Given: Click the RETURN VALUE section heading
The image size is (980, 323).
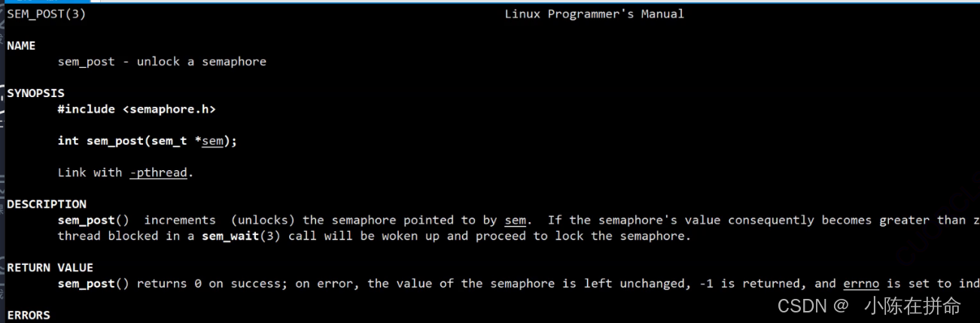Looking at the screenshot, I should click(50, 267).
